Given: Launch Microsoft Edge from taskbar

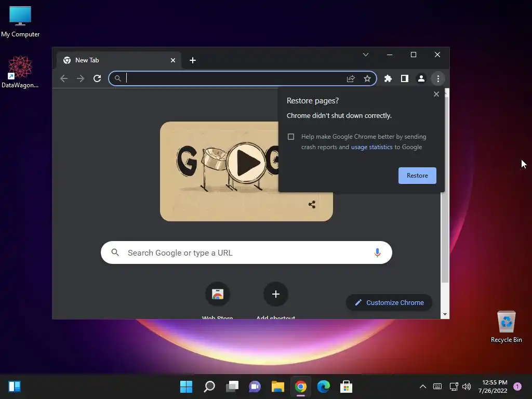Looking at the screenshot, I should point(323,387).
